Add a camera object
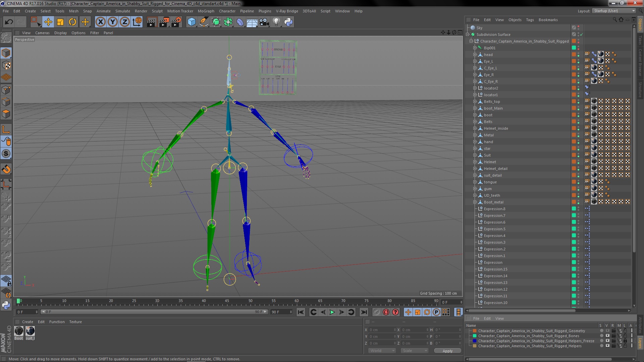The image size is (644, 362). pos(264,22)
